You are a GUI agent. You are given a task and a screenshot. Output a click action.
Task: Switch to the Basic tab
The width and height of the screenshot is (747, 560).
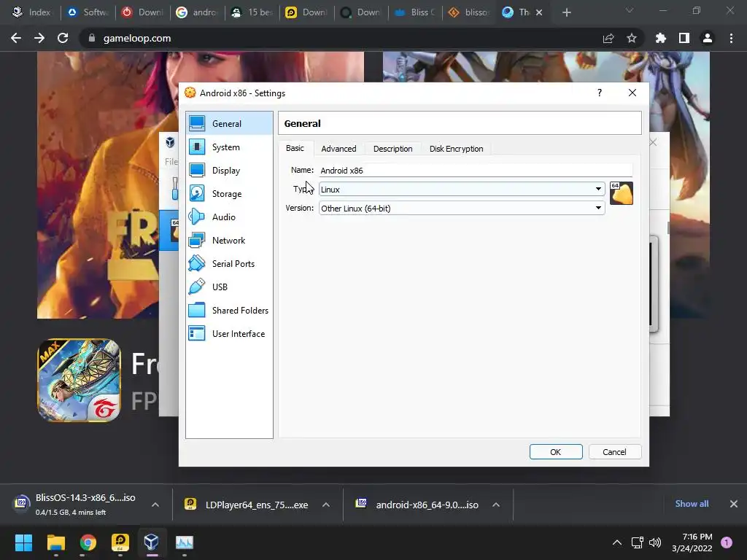click(295, 148)
